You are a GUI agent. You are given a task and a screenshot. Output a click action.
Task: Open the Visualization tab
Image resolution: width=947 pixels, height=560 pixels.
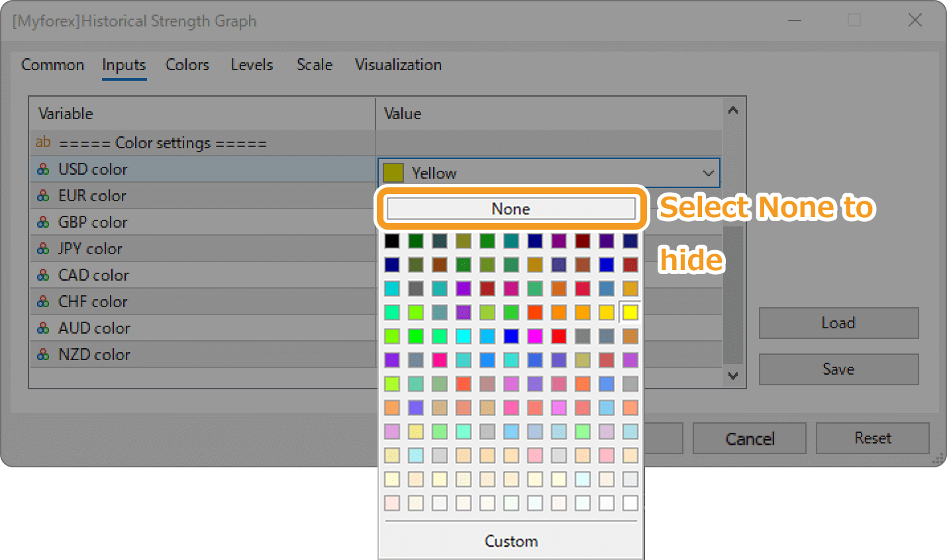[x=398, y=65]
